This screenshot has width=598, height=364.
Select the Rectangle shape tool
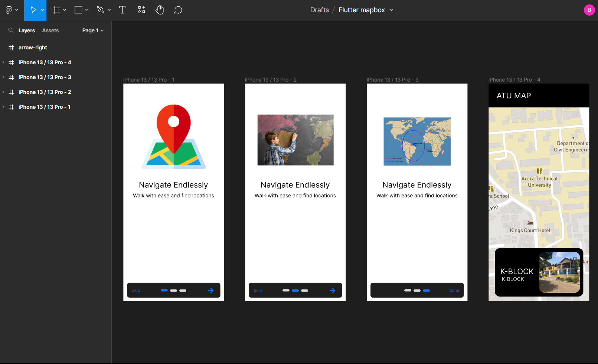[78, 10]
